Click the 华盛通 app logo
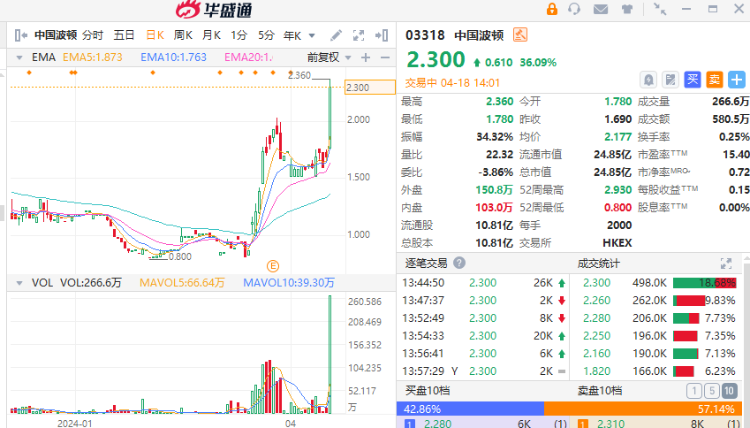 214,9
